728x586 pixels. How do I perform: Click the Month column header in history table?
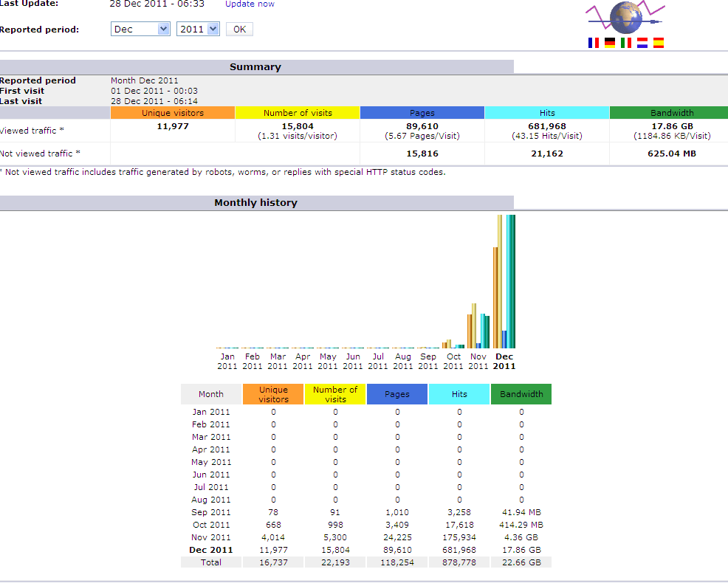click(210, 394)
